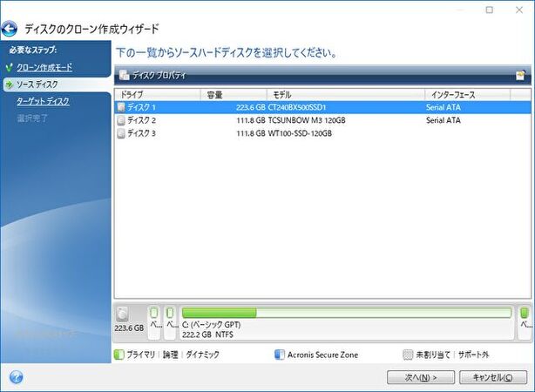This screenshot has height=392, width=535.
Task: Select the ディスク 2 row
Action: click(322, 120)
